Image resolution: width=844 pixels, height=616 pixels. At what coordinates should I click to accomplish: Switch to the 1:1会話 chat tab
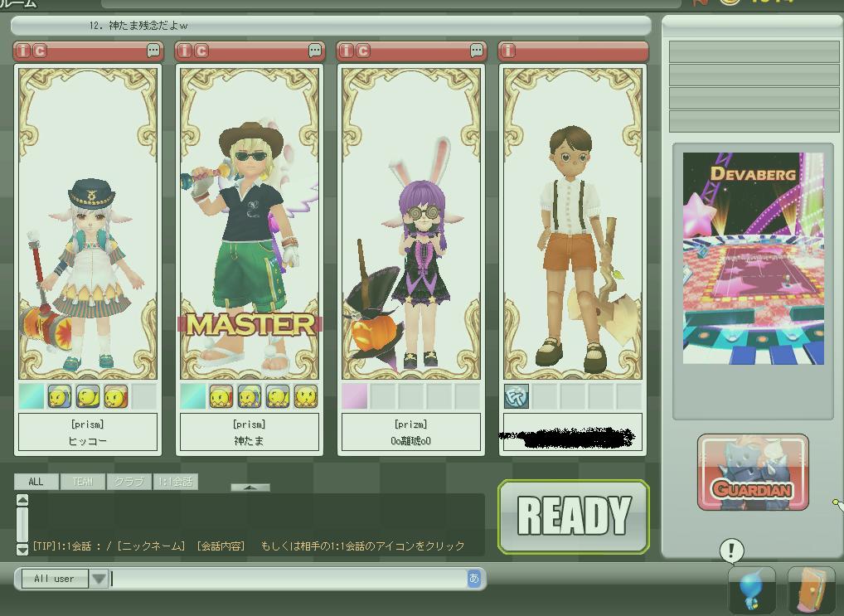(x=175, y=482)
